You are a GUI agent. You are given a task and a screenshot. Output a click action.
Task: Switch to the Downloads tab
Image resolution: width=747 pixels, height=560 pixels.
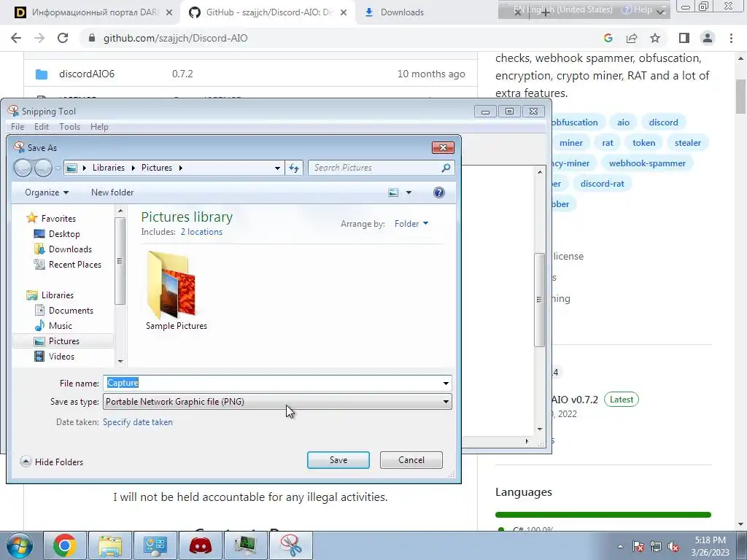point(402,12)
